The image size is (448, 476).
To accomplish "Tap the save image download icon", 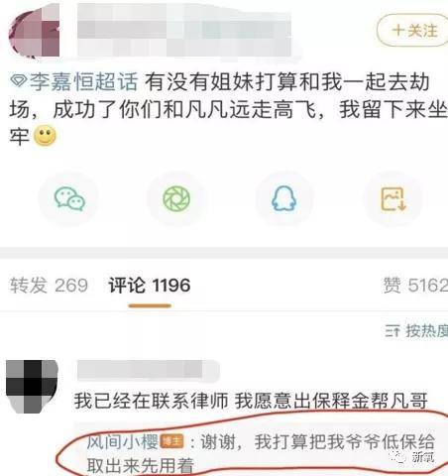I will [392, 198].
